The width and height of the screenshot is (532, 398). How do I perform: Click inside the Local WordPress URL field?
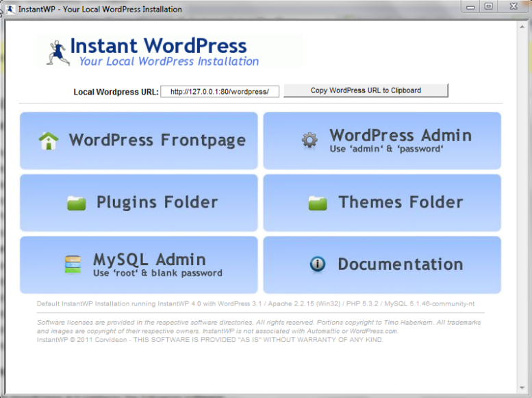(219, 91)
